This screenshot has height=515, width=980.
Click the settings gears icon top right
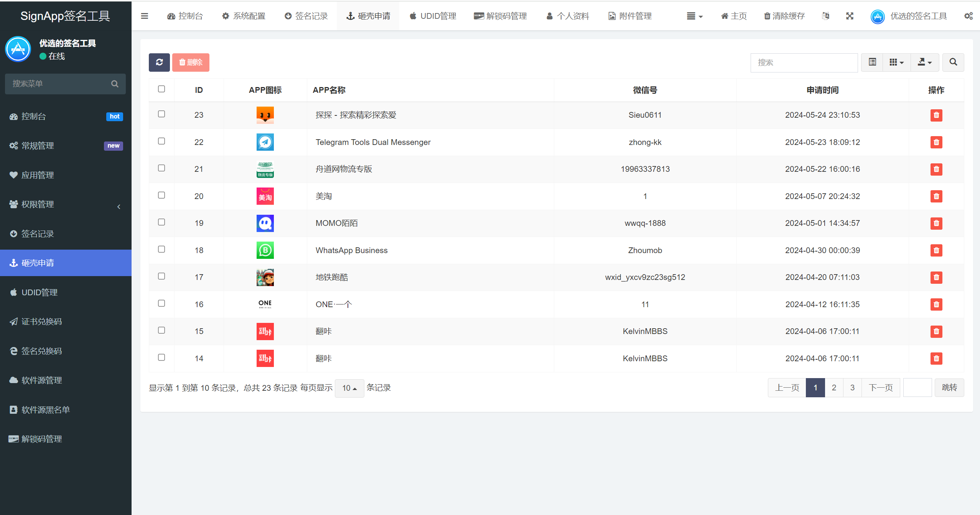pos(969,16)
